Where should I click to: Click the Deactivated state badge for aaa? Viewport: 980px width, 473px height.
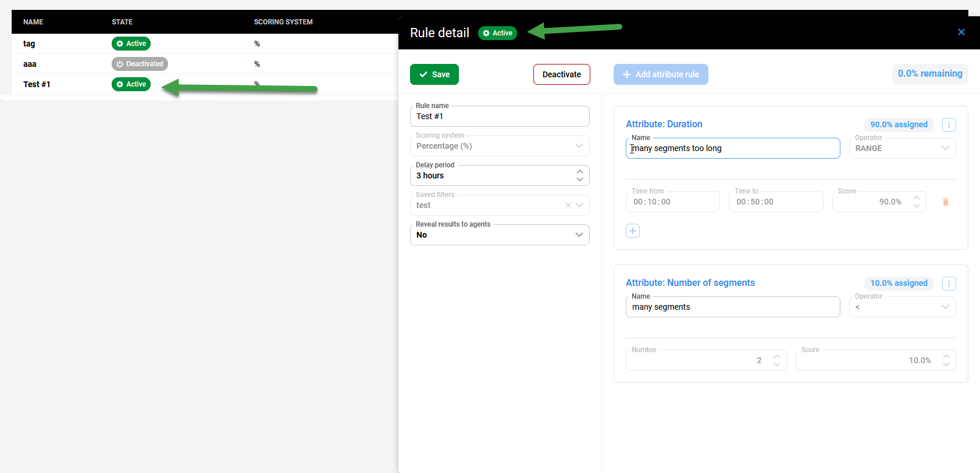click(x=140, y=64)
